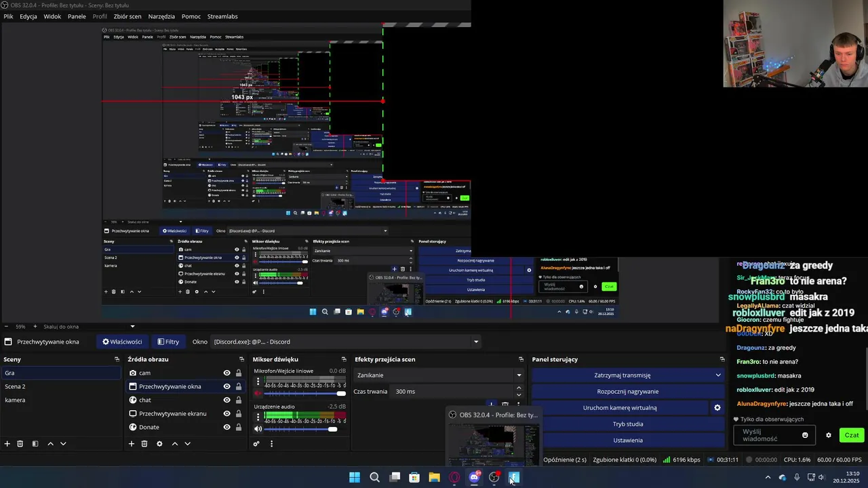Move selected source down in Źródła obrazu
Image resolution: width=868 pixels, height=488 pixels.
click(187, 444)
